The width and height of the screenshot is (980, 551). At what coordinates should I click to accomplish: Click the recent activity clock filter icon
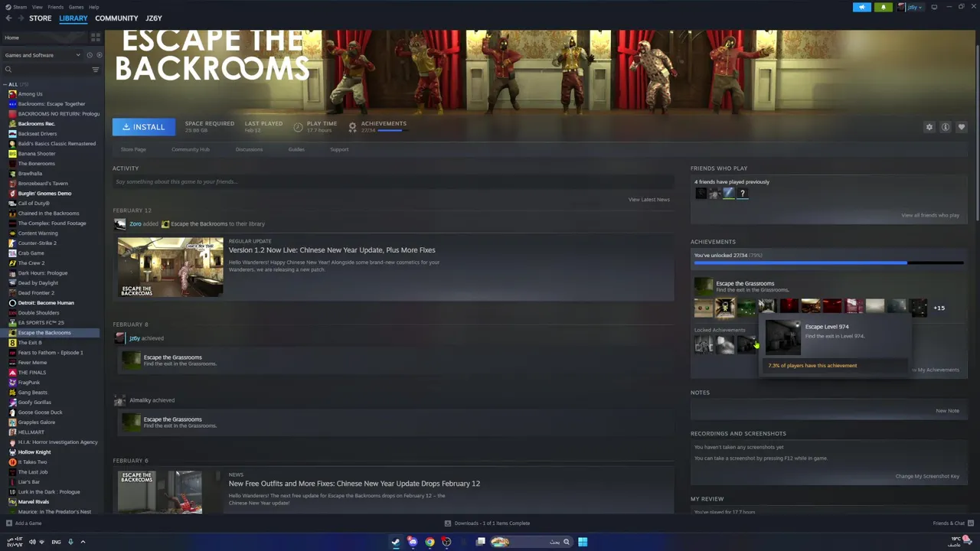coord(90,55)
